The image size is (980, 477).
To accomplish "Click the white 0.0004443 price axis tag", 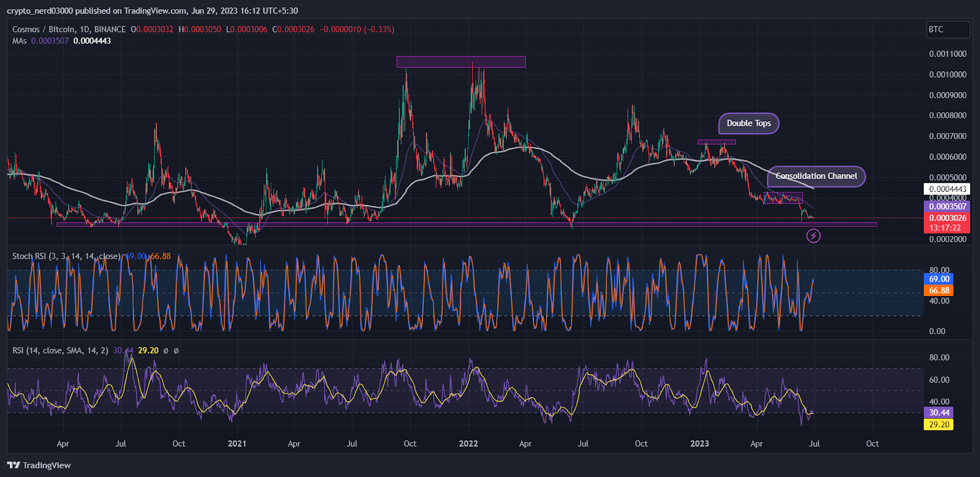I will (948, 189).
